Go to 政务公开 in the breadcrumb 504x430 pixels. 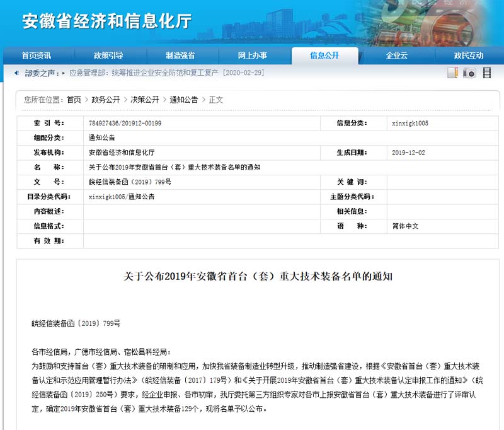(105, 100)
